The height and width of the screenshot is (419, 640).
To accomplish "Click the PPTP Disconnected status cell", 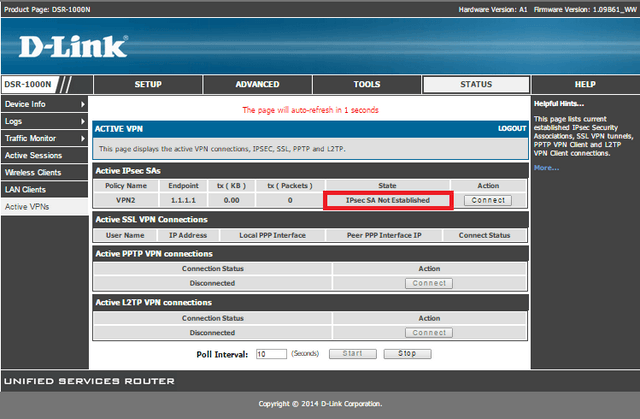I will [x=212, y=283].
